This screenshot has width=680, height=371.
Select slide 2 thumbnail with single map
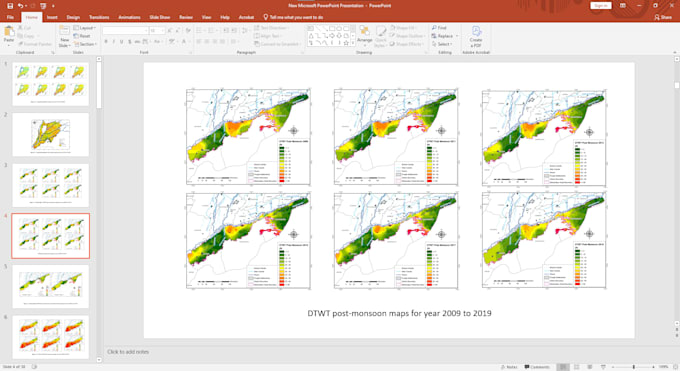(51, 135)
